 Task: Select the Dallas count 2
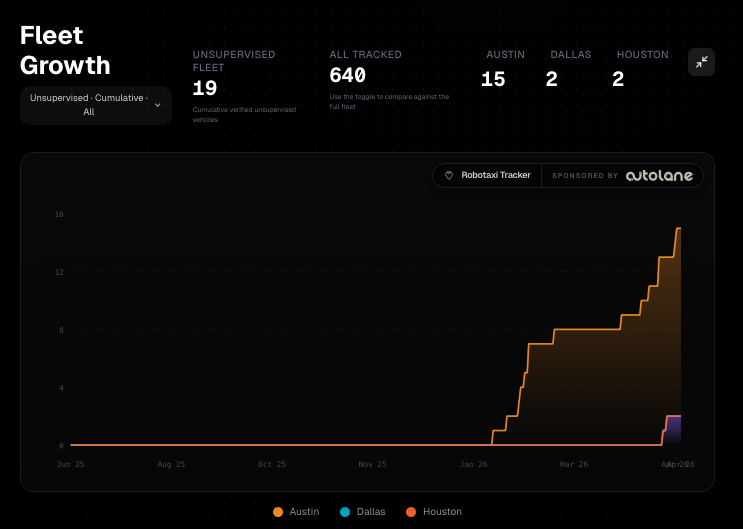pos(551,79)
